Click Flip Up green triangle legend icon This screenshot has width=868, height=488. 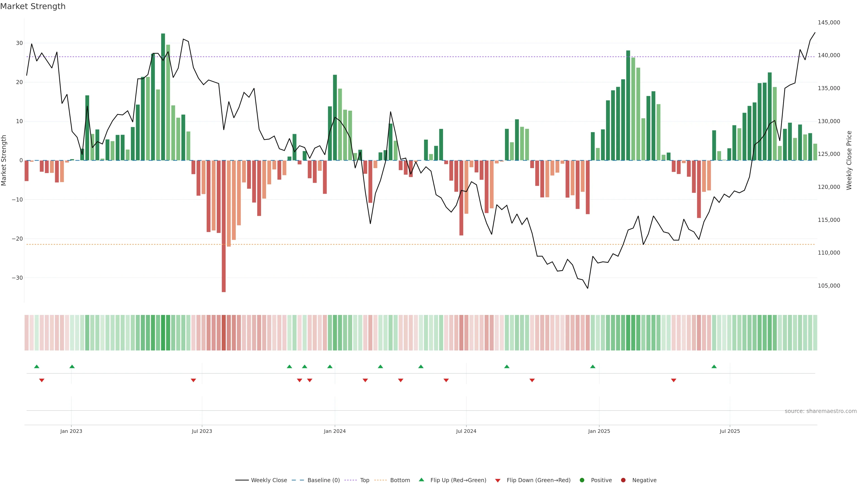[x=421, y=480]
